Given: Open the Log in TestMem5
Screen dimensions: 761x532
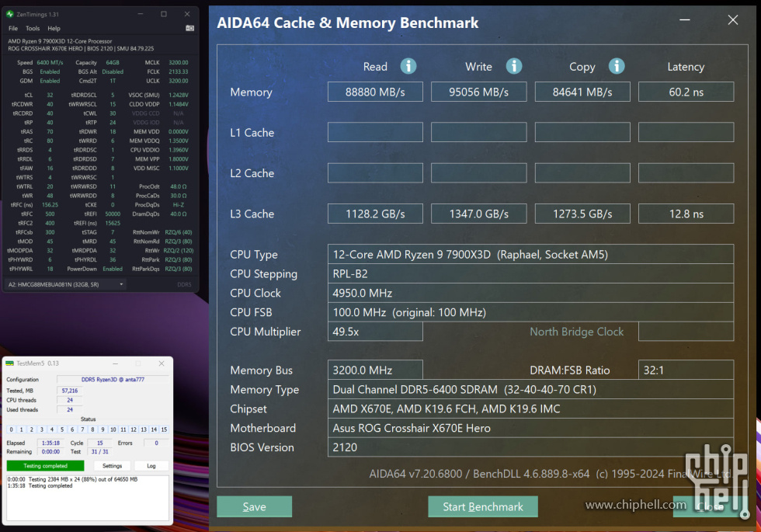Looking at the screenshot, I should point(151,466).
